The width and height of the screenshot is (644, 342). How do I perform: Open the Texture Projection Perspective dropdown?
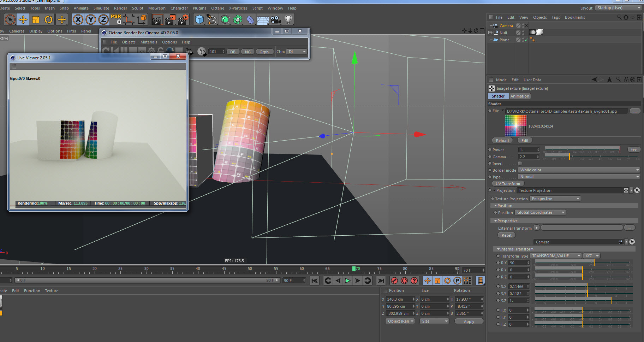(x=555, y=199)
